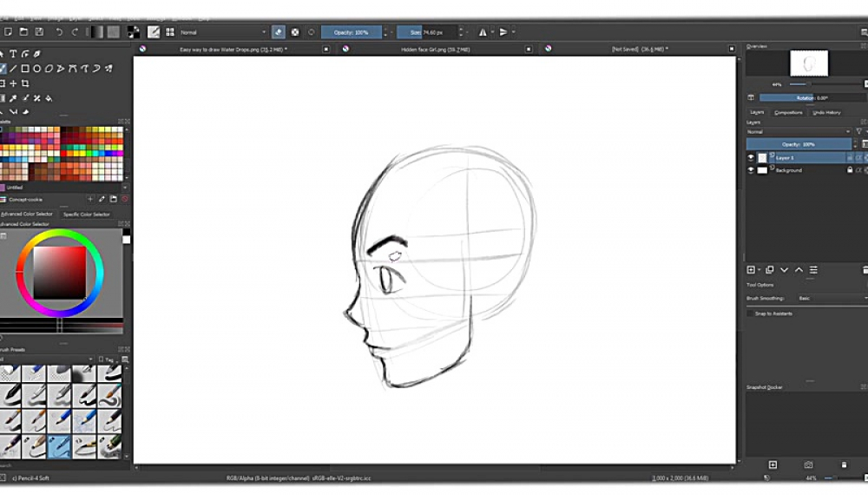Enable the Snap to Assistants checkbox
This screenshot has height=495, width=868.
pos(751,313)
